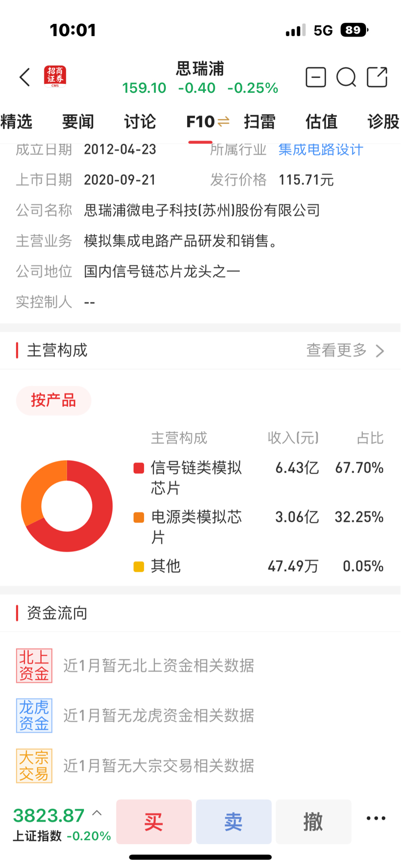Screen dimensions: 401x868
Task: Expand 查看更多 chevron in 主营构成
Action: point(380,351)
